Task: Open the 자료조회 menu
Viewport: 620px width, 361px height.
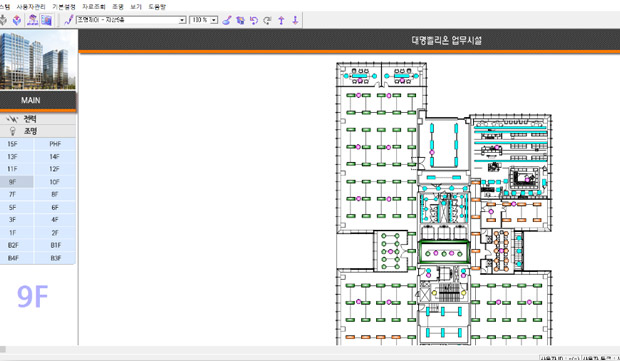Action: coord(94,7)
